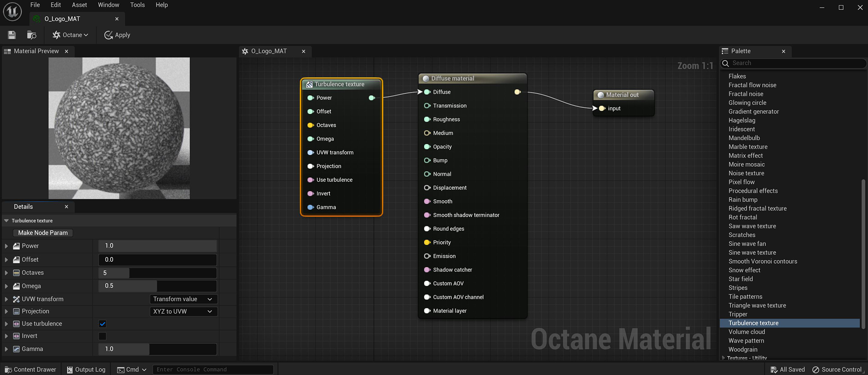The height and width of the screenshot is (375, 868).
Task: Click the Use turbulence pin on node
Action: point(311,180)
